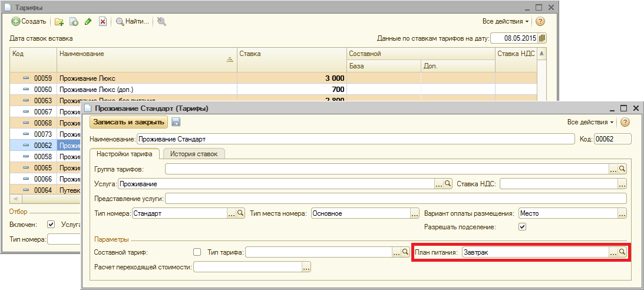This screenshot has height=290, width=644.
Task: Open Тип номера Стандарт via magnifier icon
Action: pos(240,213)
